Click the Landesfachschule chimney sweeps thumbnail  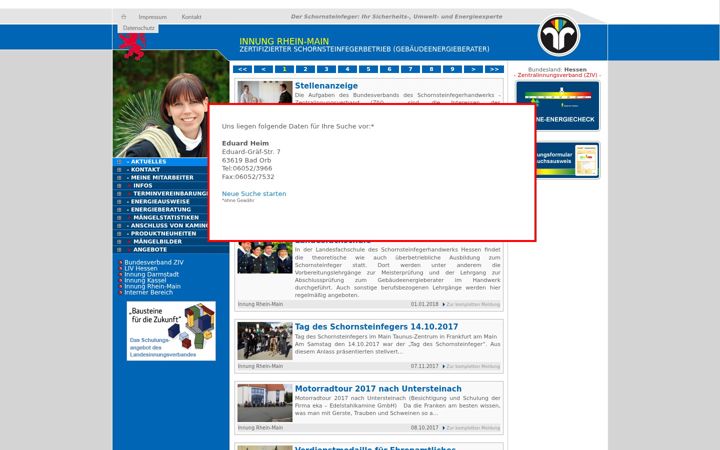coord(264,257)
